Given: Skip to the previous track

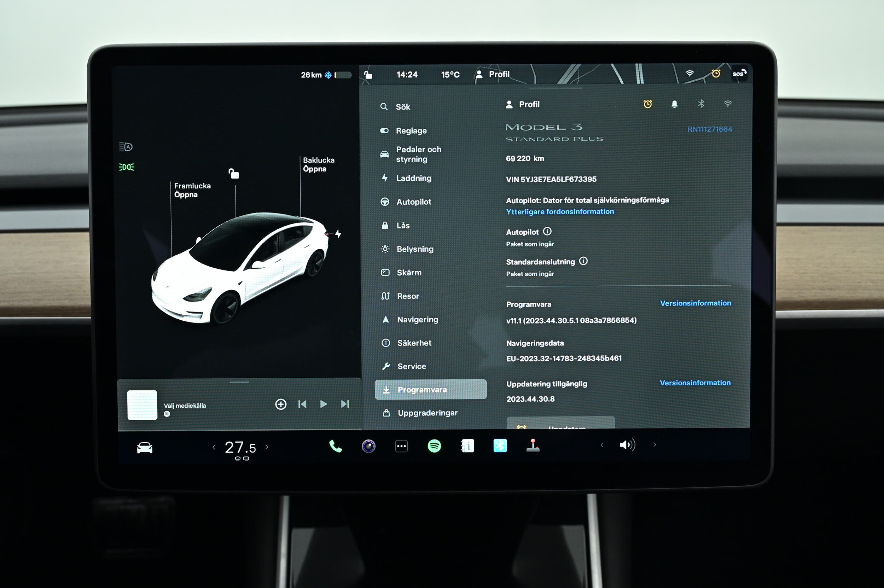Looking at the screenshot, I should 302,404.
